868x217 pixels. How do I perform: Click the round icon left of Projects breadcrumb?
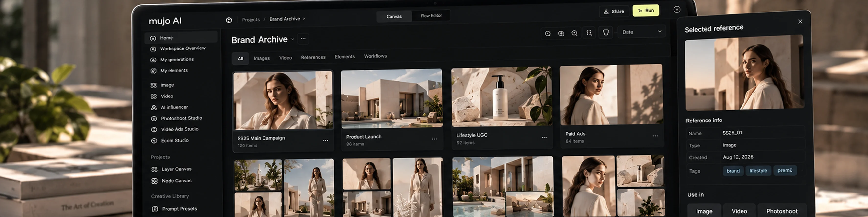(x=229, y=20)
